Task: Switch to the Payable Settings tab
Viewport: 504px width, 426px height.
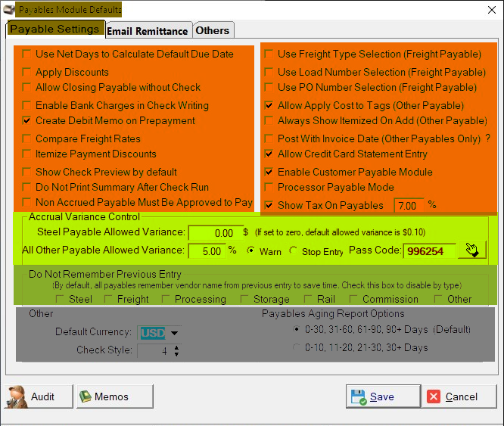Action: [x=55, y=30]
